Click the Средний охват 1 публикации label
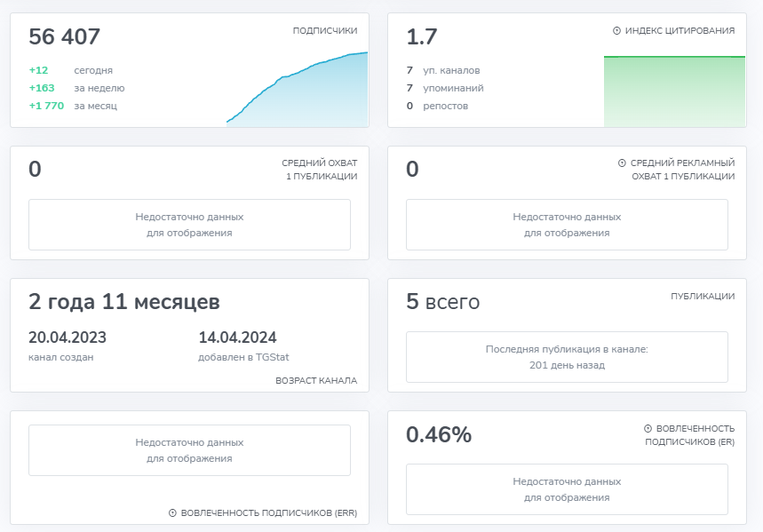763x532 pixels. 322,170
